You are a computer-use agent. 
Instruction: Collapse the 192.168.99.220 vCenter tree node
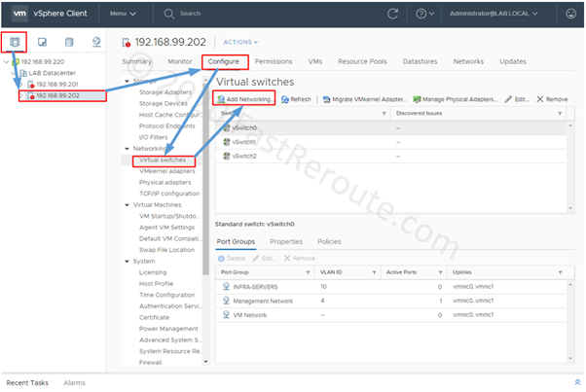point(6,61)
